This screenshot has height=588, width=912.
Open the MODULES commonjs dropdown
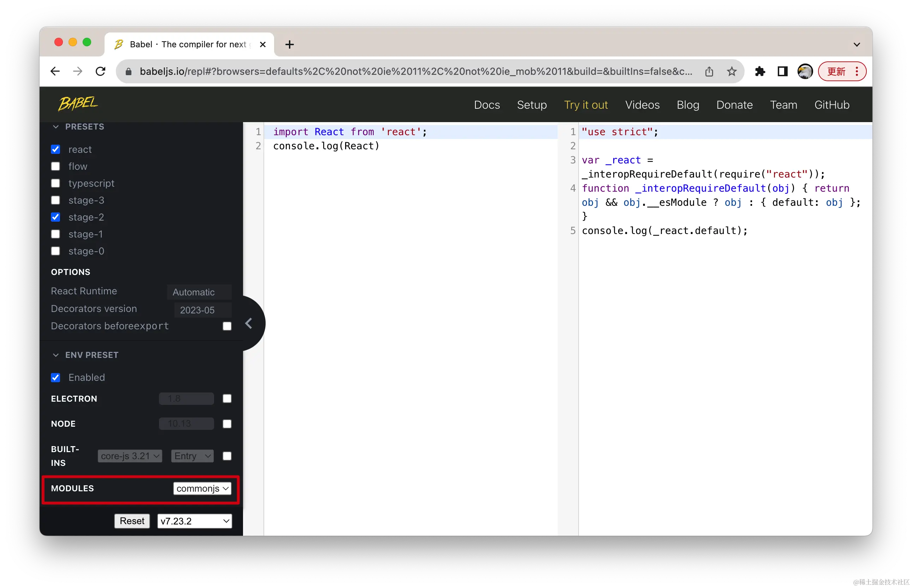[202, 488]
